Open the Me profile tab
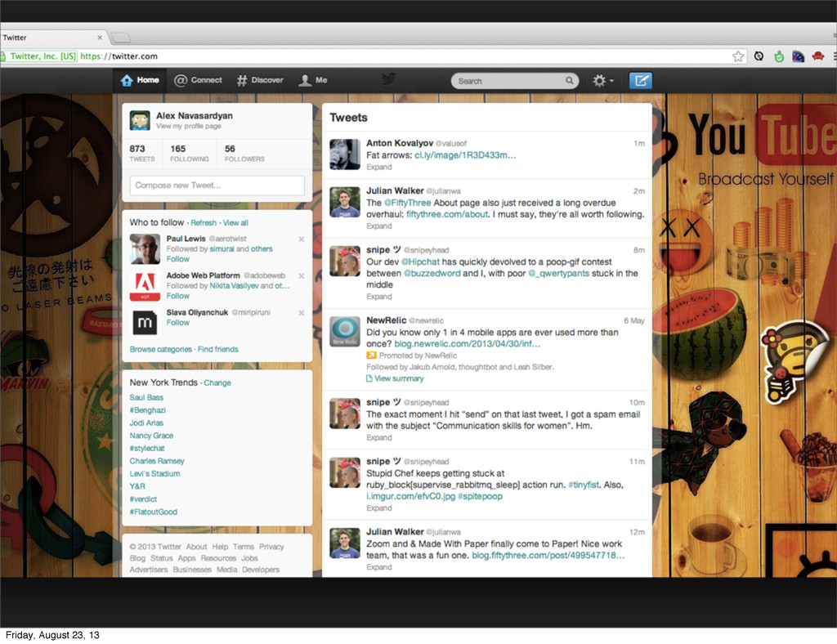The height and width of the screenshot is (644, 837). (x=313, y=81)
